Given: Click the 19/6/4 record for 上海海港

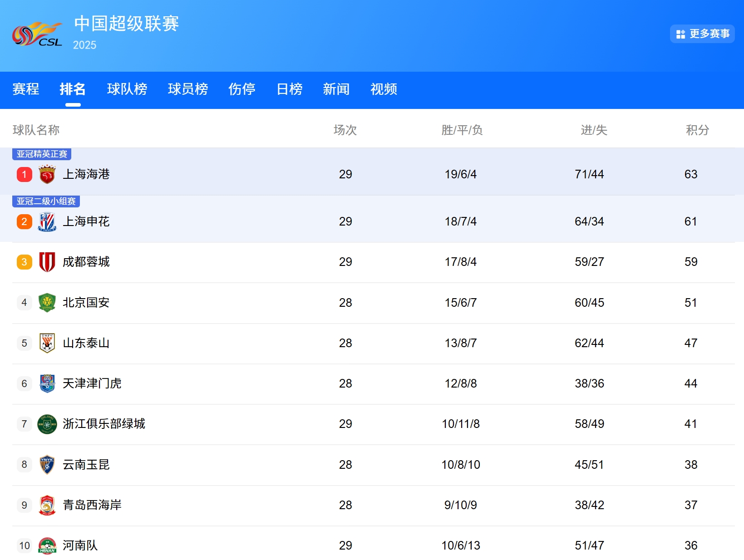Looking at the screenshot, I should [x=461, y=174].
